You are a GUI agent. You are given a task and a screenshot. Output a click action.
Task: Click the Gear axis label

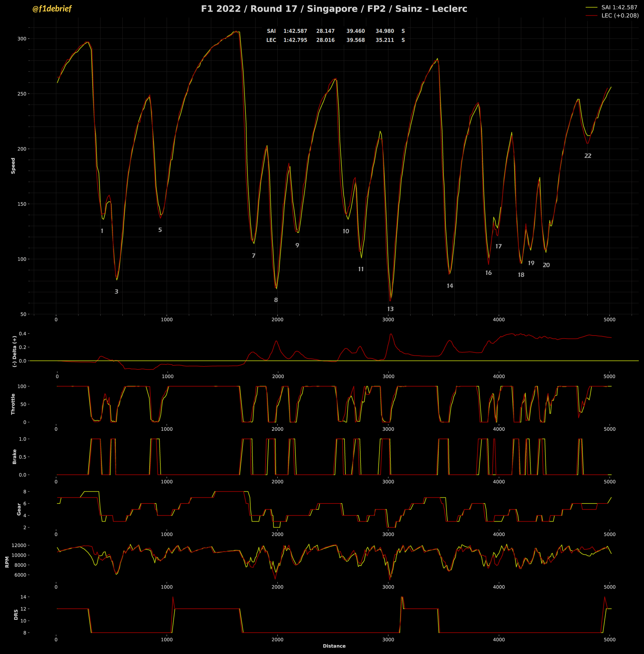click(x=19, y=509)
